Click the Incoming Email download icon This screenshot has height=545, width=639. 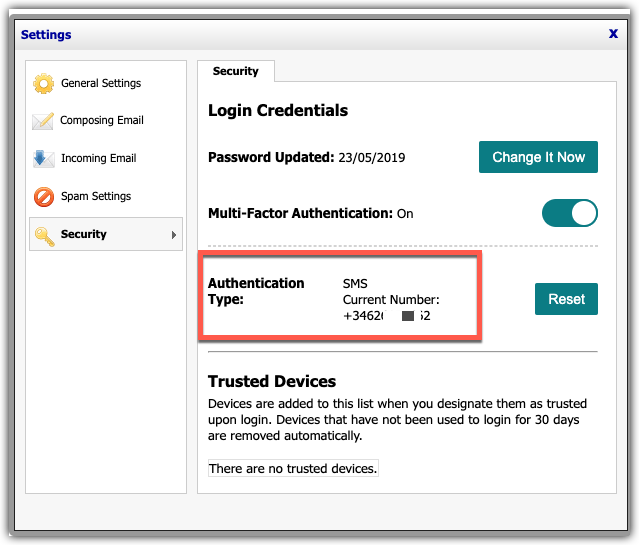pyautogui.click(x=43, y=159)
